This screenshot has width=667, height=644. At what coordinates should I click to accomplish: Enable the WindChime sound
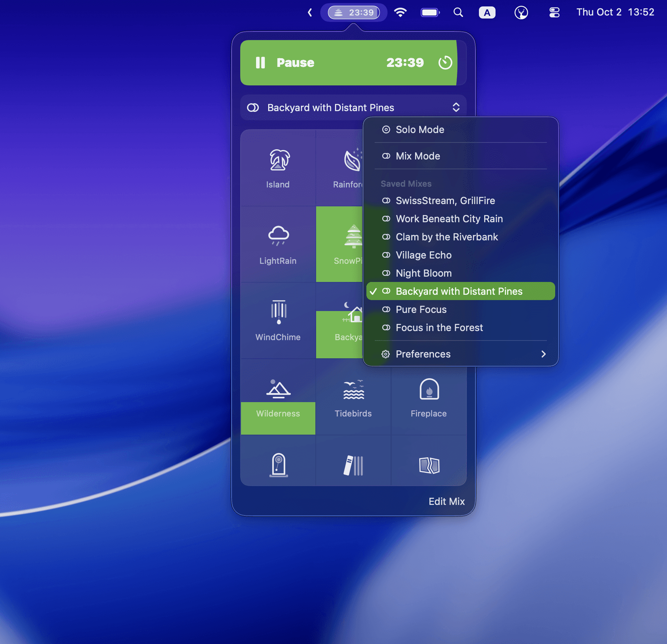pyautogui.click(x=278, y=321)
